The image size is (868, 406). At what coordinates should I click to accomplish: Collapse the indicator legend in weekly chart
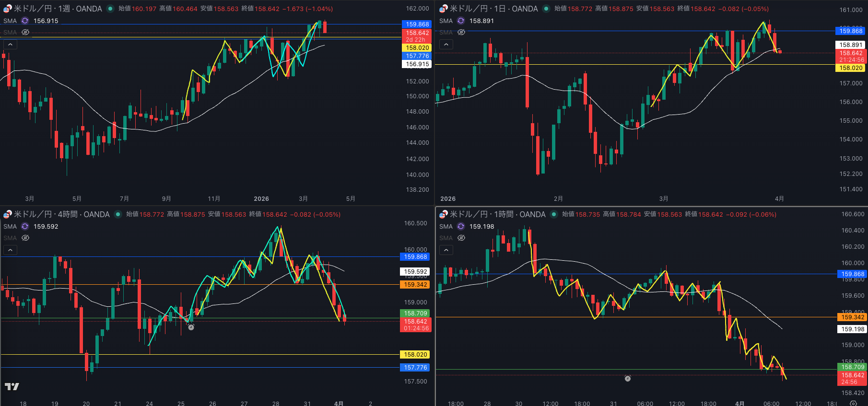coord(10,44)
